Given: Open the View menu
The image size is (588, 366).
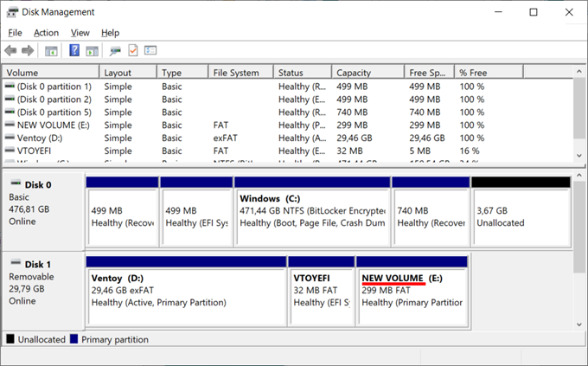Looking at the screenshot, I should pos(80,33).
